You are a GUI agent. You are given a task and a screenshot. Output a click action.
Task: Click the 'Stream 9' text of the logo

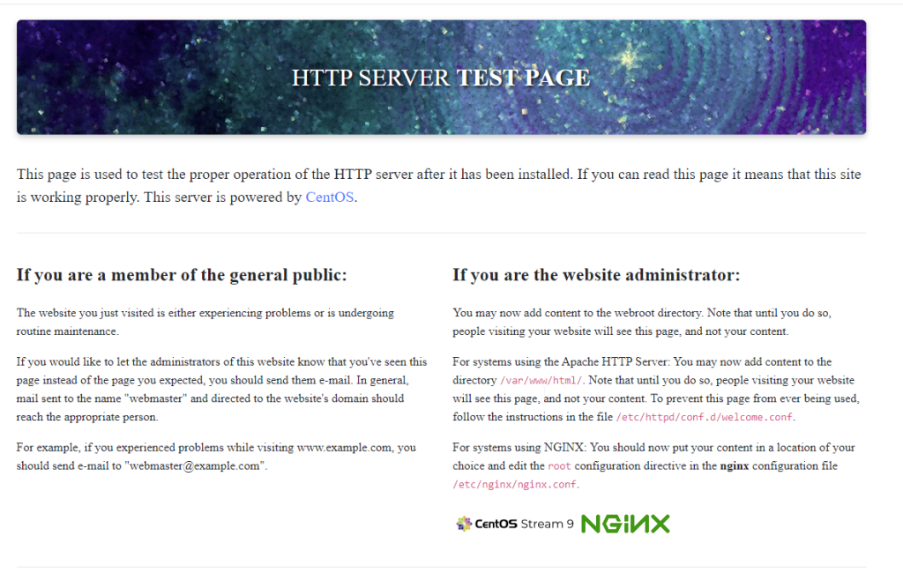pos(547,524)
